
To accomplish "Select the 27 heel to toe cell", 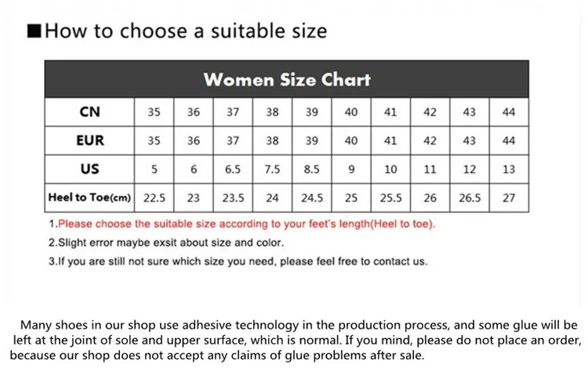I will (509, 197).
